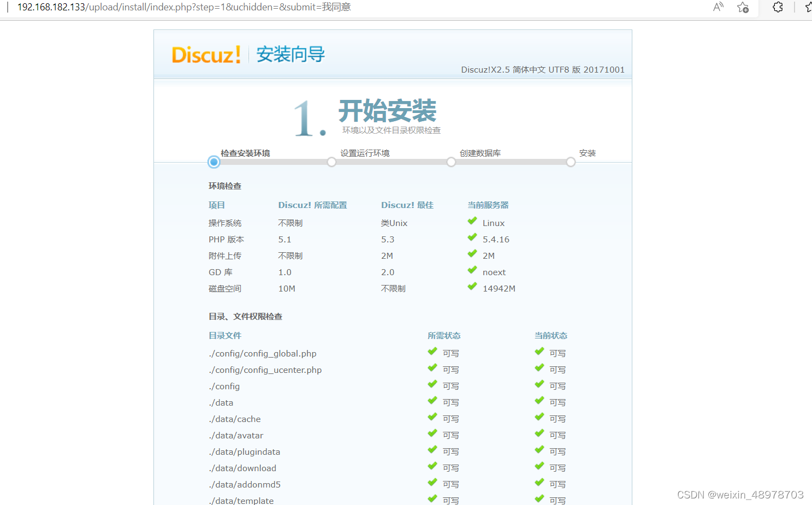Click the ./data/avatar path
Screen dimensions: 812x505
coord(236,436)
